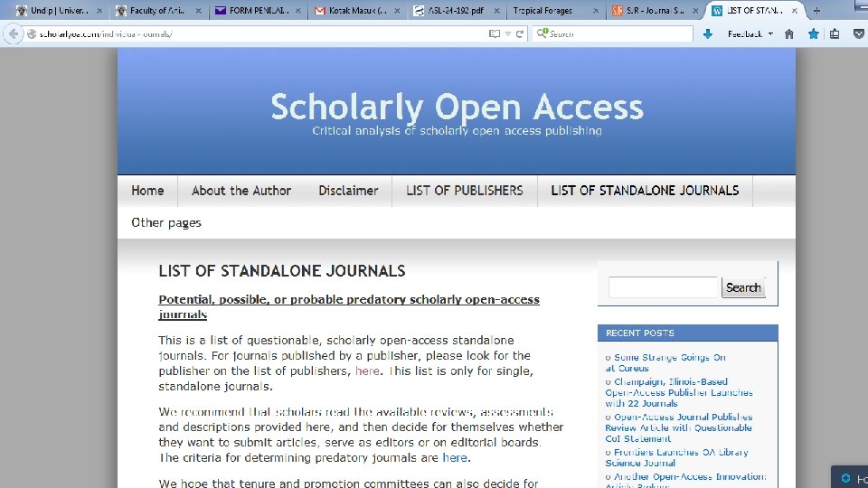Click the sidebar search text field
868x488 pixels.
coord(663,287)
